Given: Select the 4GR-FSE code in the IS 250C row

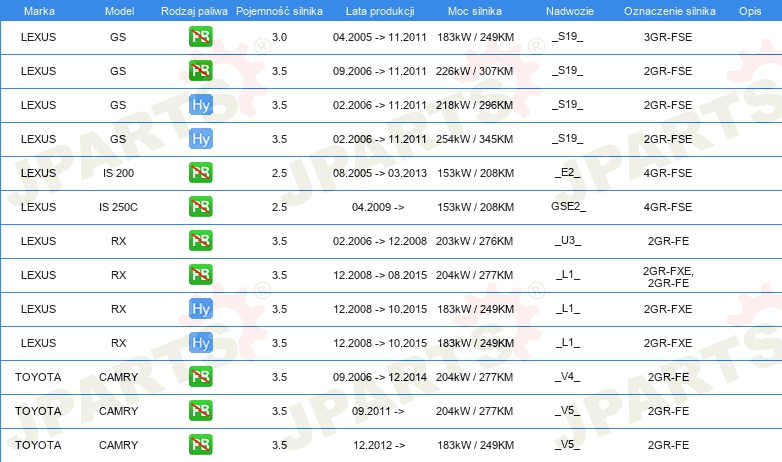Looking at the screenshot, I should point(668,207).
